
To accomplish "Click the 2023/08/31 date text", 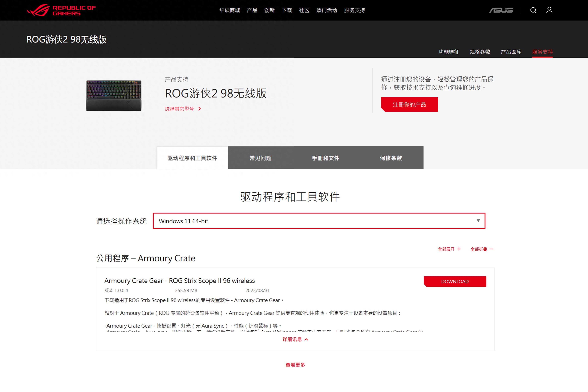I will 258,291.
